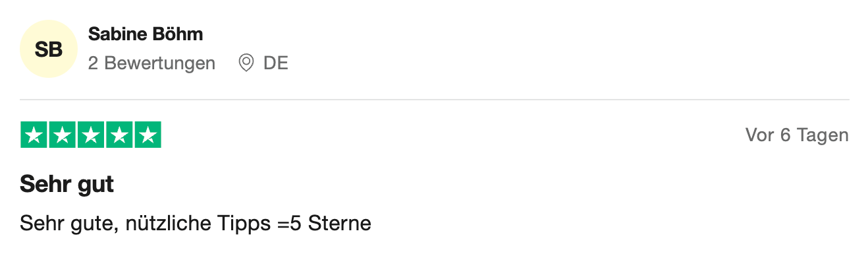868x256 pixels.
Task: Click the 'DE' country label
Action: coord(276,63)
